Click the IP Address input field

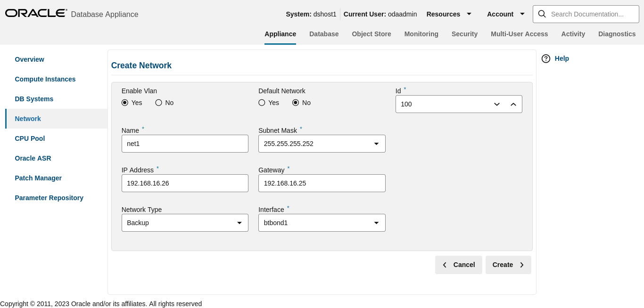point(185,183)
